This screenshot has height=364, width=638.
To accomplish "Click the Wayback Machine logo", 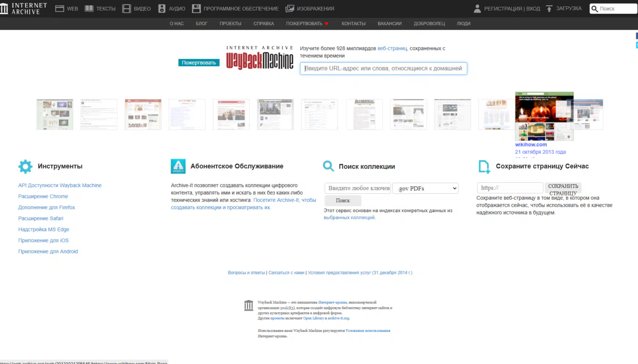I will click(260, 58).
